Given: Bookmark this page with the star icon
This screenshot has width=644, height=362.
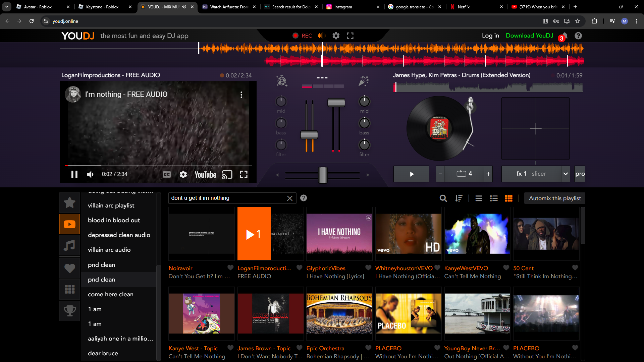Looking at the screenshot, I should pos(578,21).
